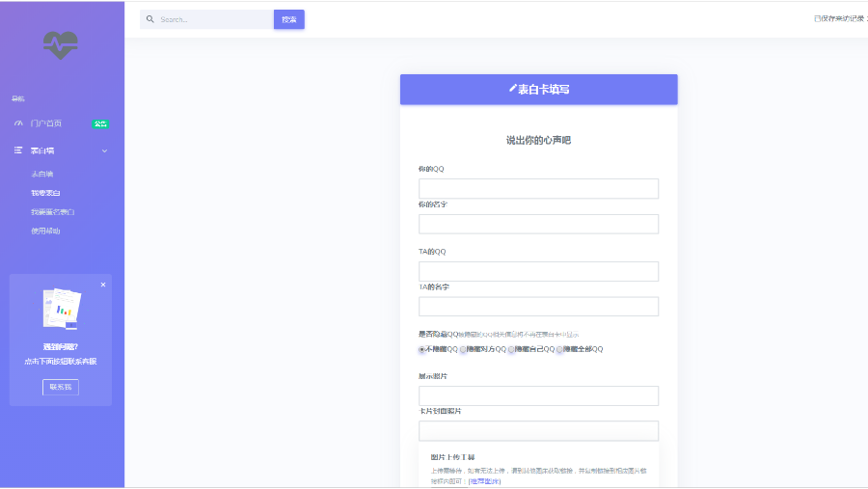Click the TA的名字 input field

[538, 307]
